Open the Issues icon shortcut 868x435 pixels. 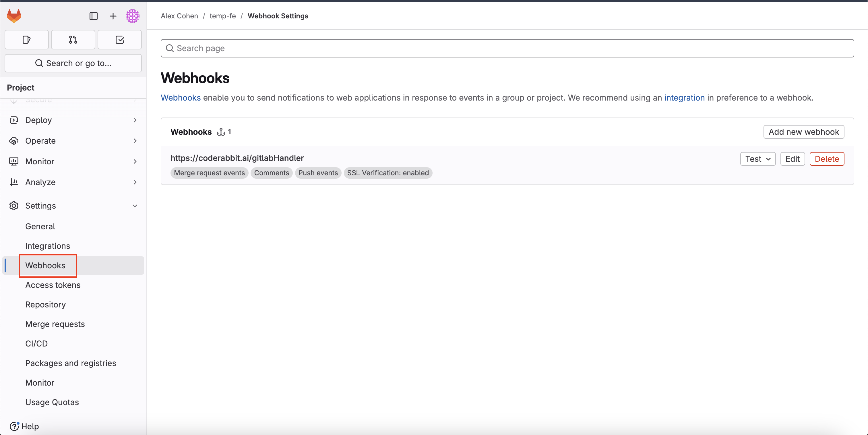[x=26, y=39]
